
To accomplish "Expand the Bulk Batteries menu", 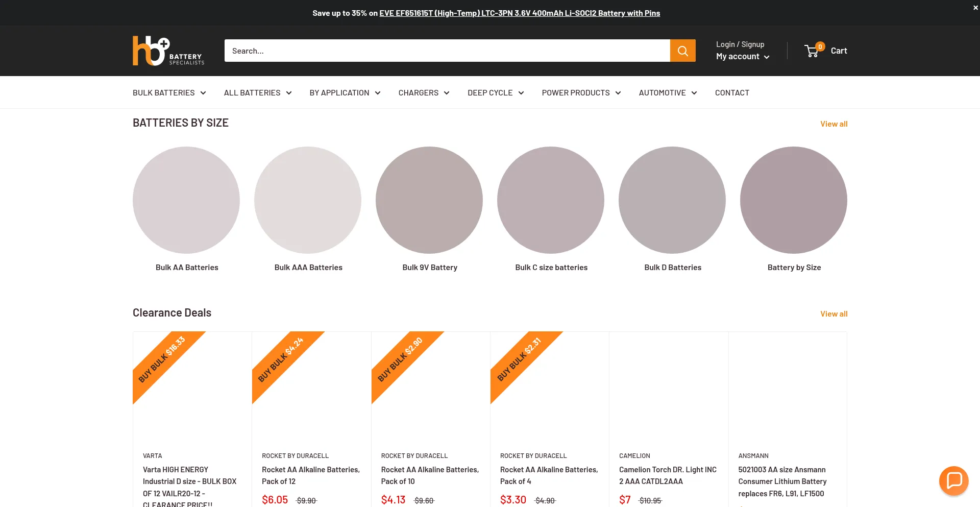I will pyautogui.click(x=169, y=92).
